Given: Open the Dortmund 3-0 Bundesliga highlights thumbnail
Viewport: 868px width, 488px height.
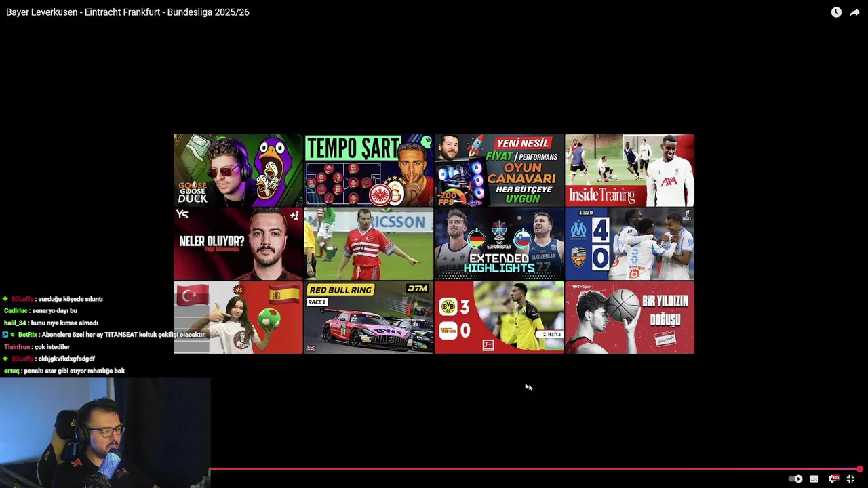Looking at the screenshot, I should (499, 317).
